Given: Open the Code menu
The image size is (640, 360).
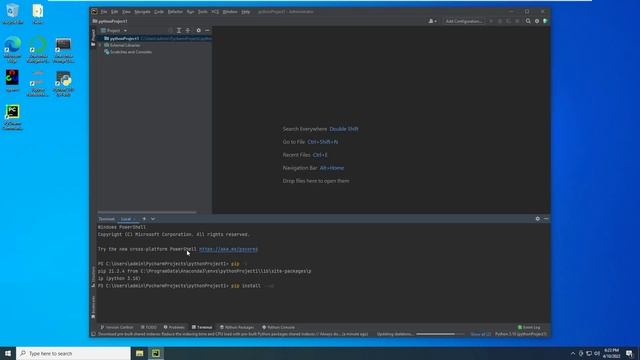Looking at the screenshot, I should (159, 12).
